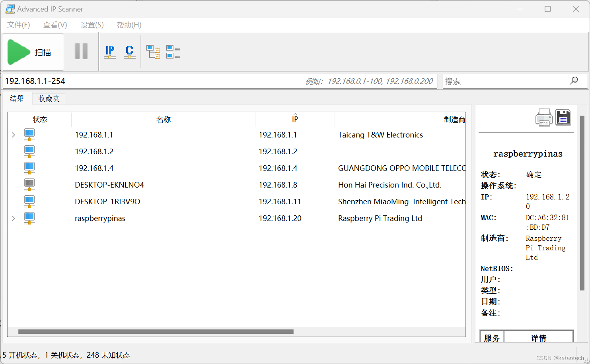Click the MAC address DC:A6:32:81:BD:D7
Image resolution: width=590 pixels, height=364 pixels.
click(x=547, y=223)
